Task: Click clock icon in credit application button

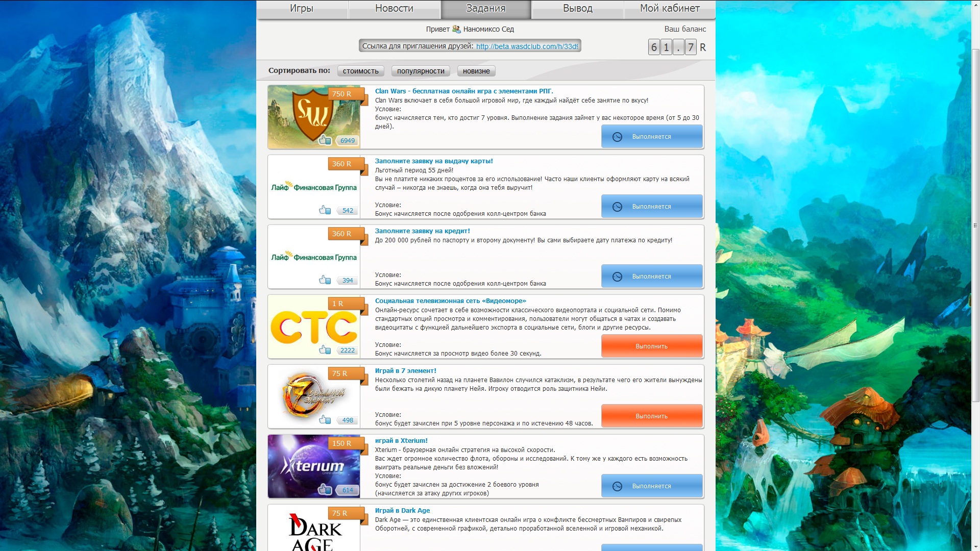Action: tap(617, 277)
